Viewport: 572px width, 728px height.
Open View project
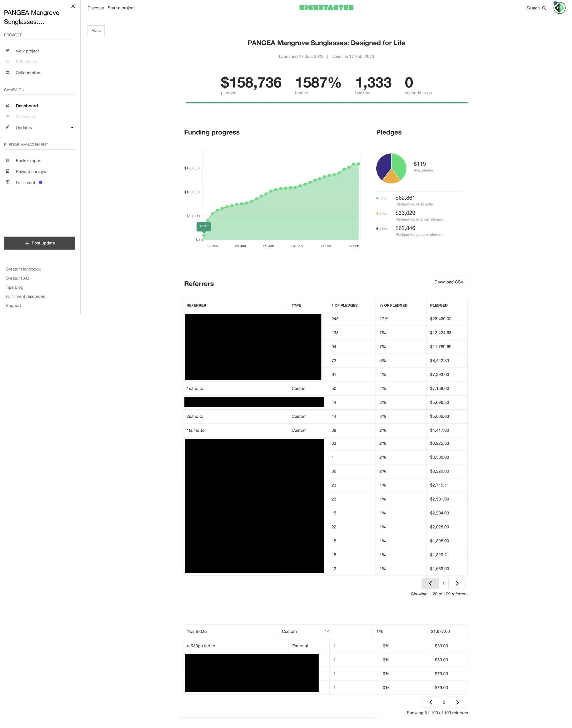pos(27,51)
